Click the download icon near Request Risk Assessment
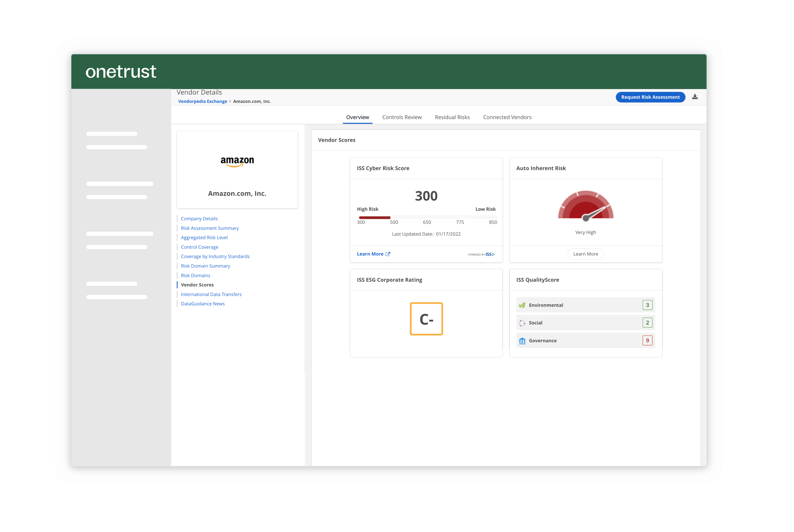794x532 pixels. tap(695, 97)
